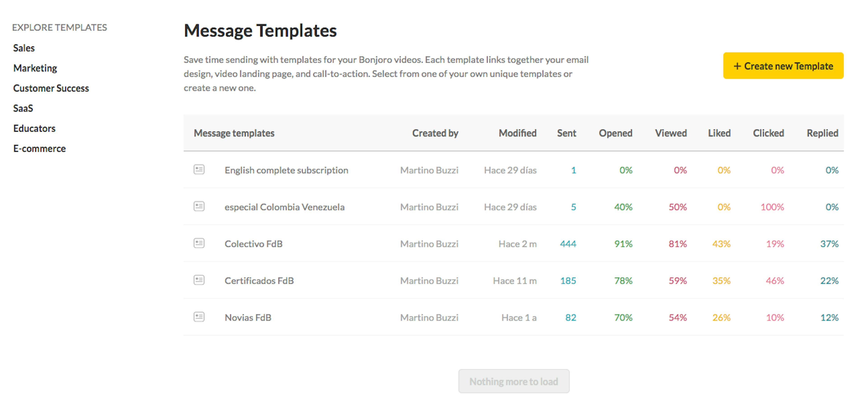
Task: Open the Novias FdB template
Action: point(248,318)
